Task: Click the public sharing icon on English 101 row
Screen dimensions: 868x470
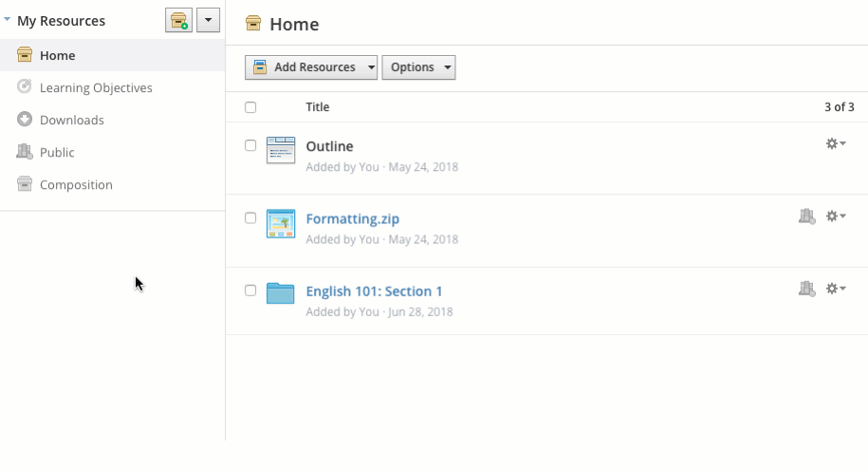Action: coord(806,289)
